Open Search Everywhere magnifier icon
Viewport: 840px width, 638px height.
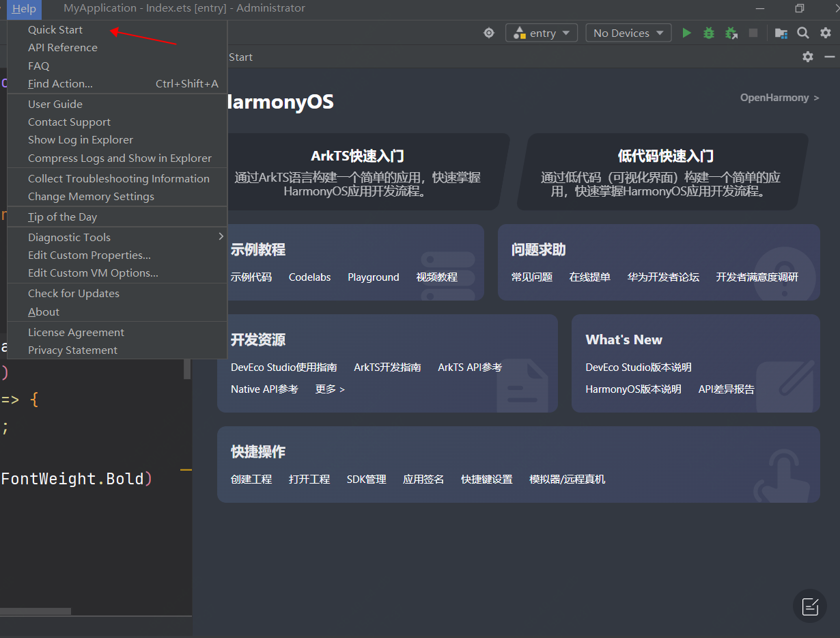(803, 33)
